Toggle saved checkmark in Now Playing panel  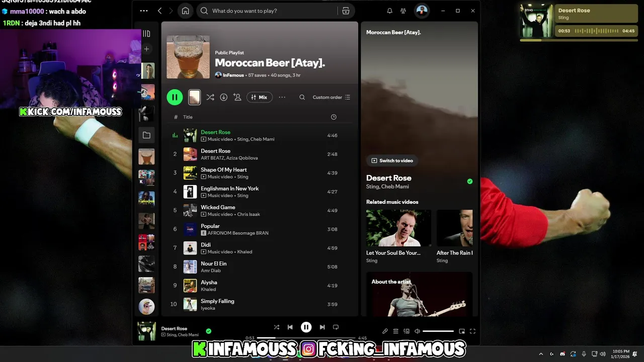click(x=470, y=182)
